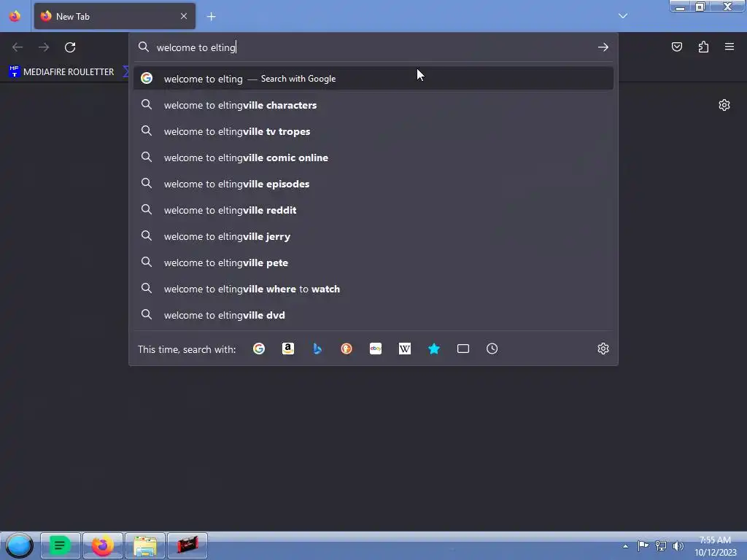Screen dimensions: 747x560
Task: Switch to Firefox taskbar button
Action: [103, 545]
